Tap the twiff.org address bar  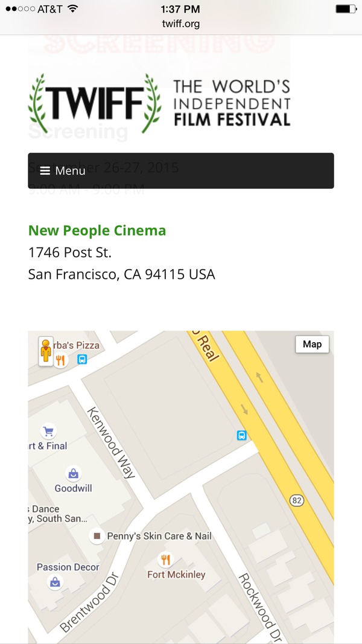click(180, 24)
